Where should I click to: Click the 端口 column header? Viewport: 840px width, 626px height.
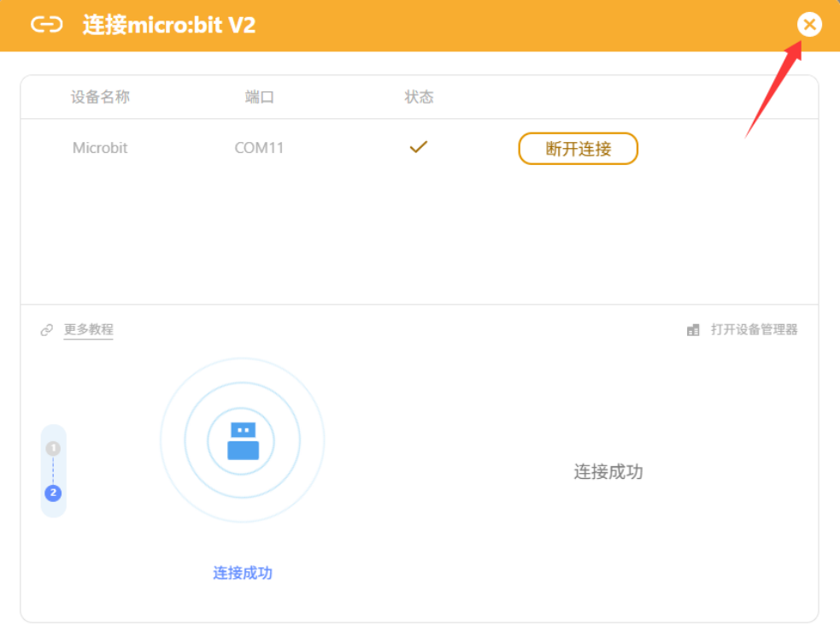pyautogui.click(x=259, y=97)
